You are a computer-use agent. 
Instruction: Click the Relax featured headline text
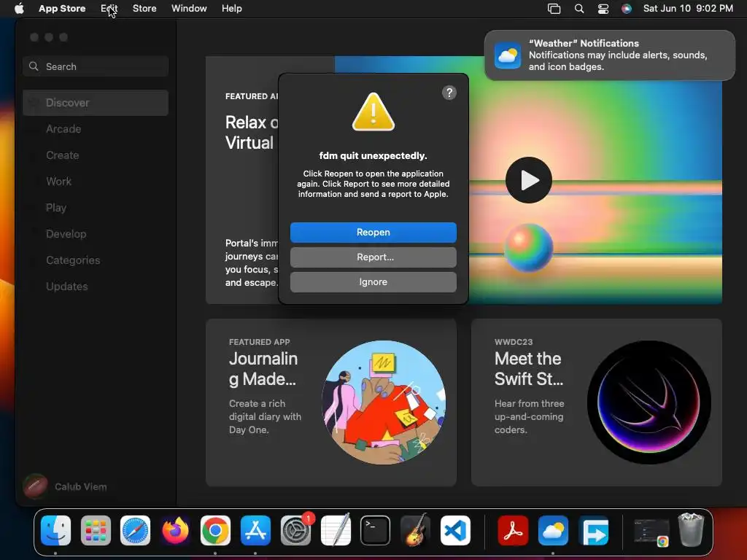point(252,133)
